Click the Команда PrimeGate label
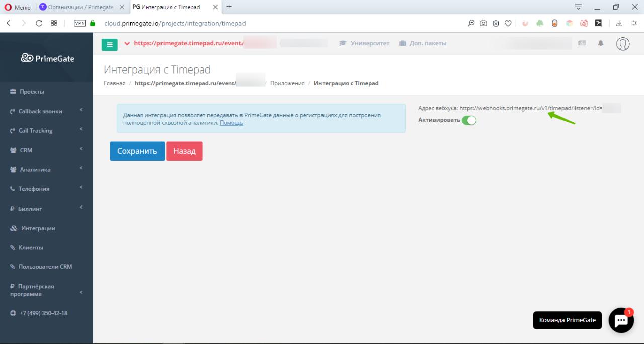 point(567,320)
